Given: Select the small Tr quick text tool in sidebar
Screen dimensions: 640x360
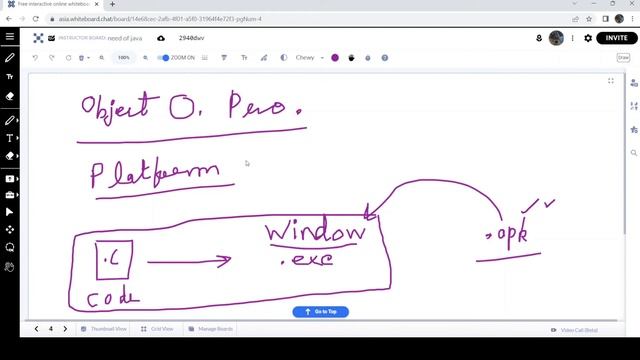Looking at the screenshot, I should 10,77.
